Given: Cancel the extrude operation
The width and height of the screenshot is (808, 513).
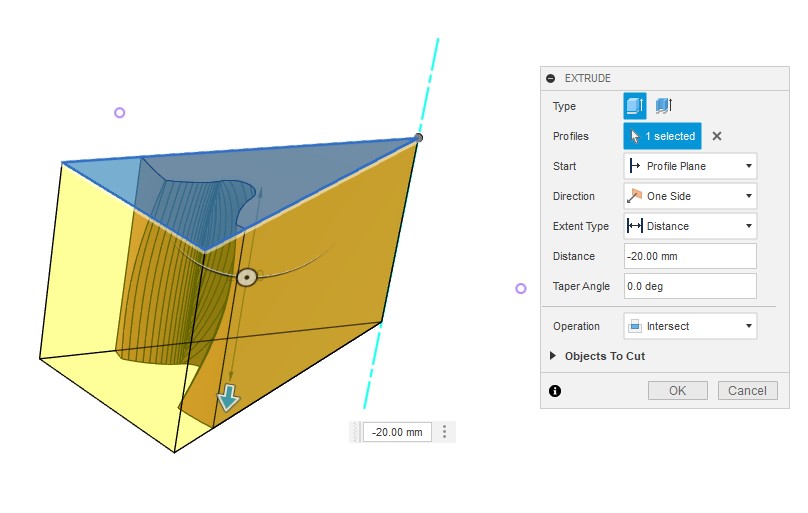Looking at the screenshot, I should tap(747, 390).
